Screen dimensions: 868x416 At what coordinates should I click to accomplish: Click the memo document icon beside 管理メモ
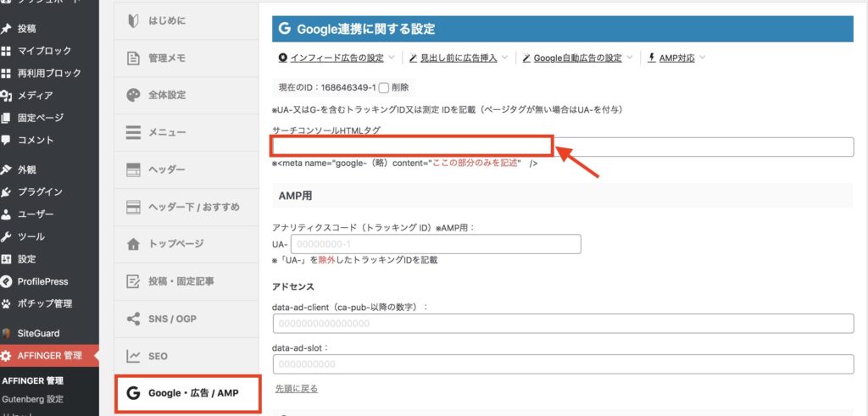(133, 58)
